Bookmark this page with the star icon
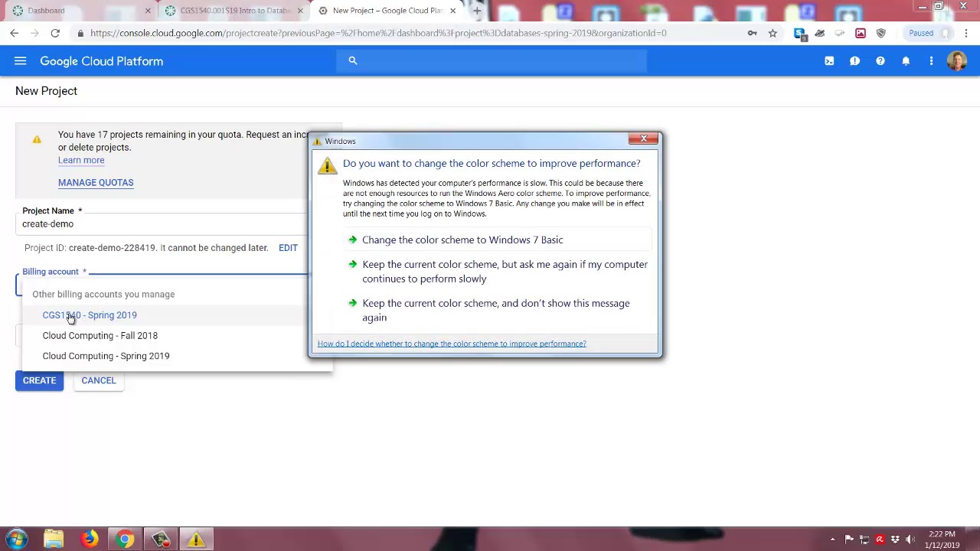Viewport: 980px width, 551px height. coord(773,33)
